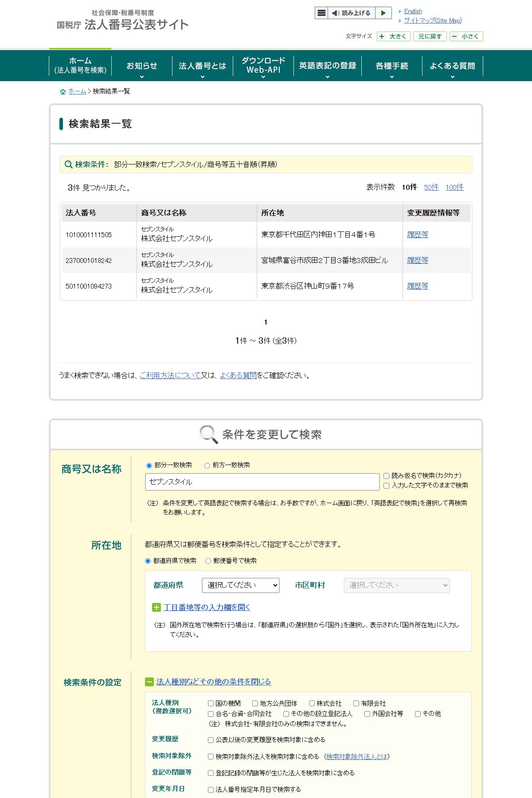Open the よくある質問 menu

click(x=452, y=66)
